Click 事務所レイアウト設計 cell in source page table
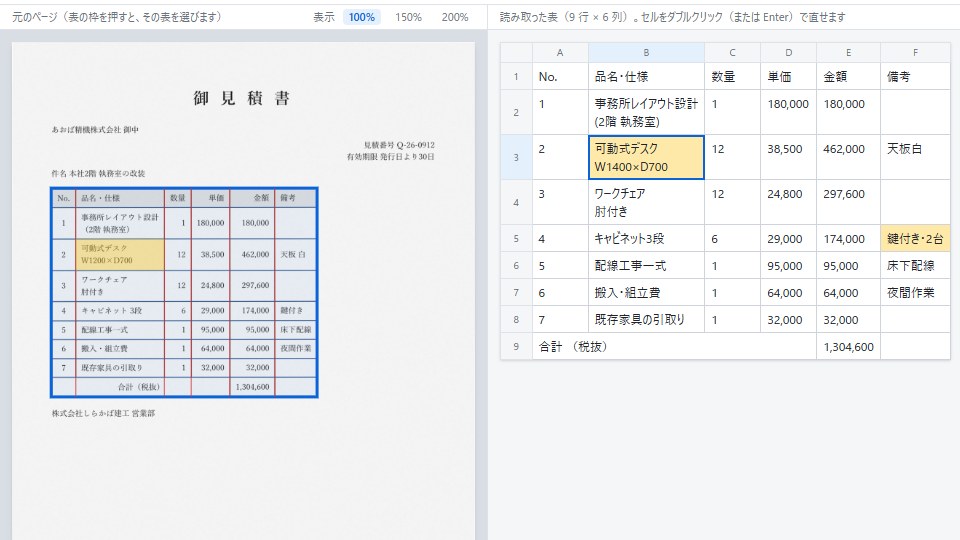 (x=120, y=223)
